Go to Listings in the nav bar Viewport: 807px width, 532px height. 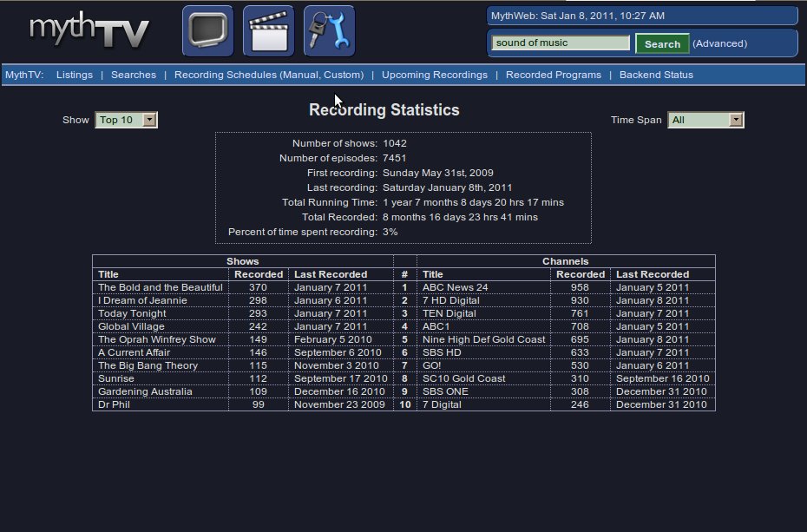pyautogui.click(x=75, y=75)
